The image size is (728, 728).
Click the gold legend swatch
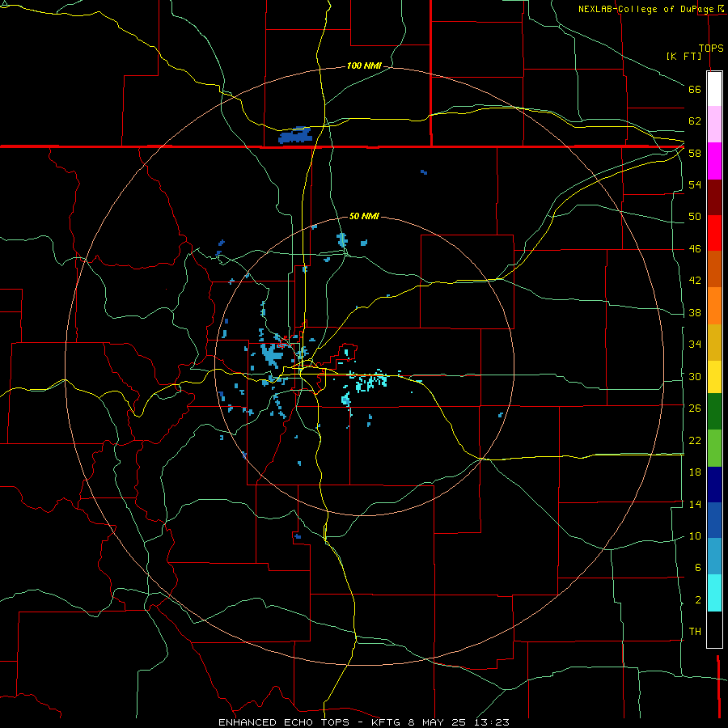point(714,343)
